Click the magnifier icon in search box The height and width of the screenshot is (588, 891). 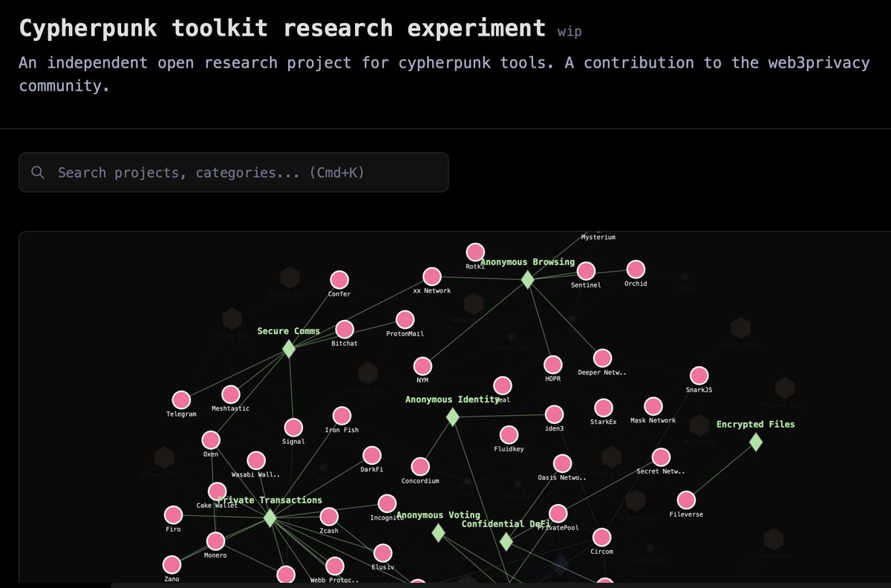(x=38, y=172)
